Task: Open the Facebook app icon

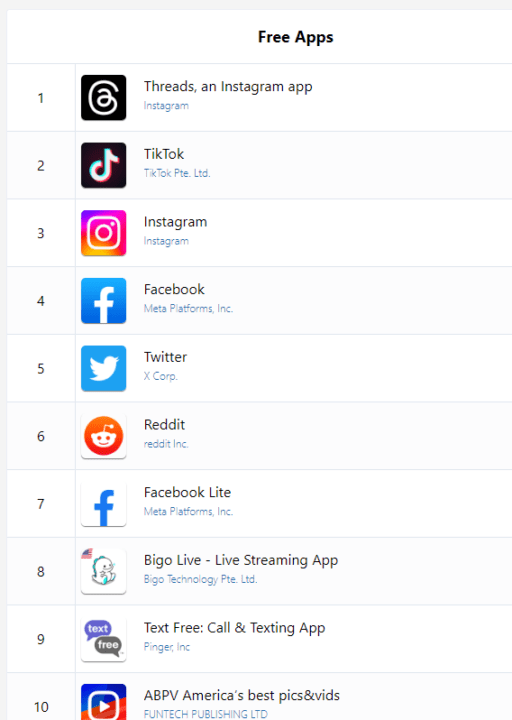Action: 103,301
